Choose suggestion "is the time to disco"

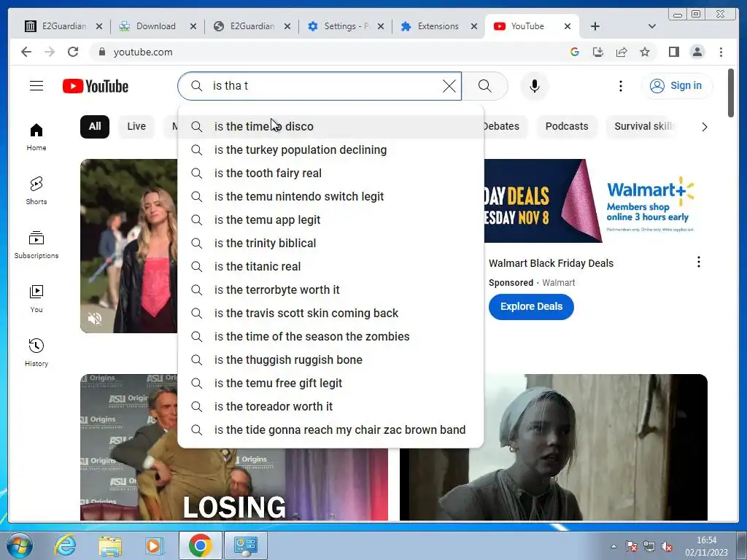(330, 127)
